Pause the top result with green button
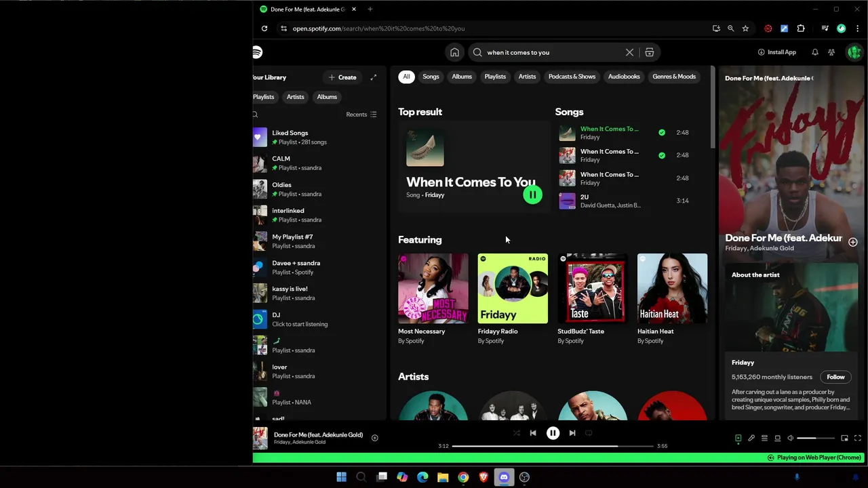The height and width of the screenshot is (488, 868). (532, 195)
